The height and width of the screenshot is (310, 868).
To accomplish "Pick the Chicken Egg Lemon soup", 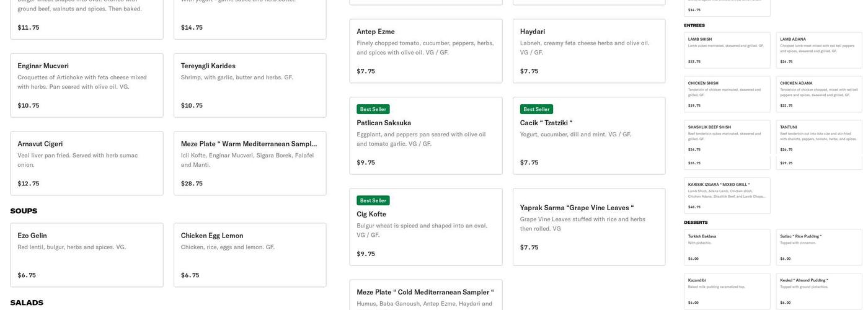I will [250, 255].
